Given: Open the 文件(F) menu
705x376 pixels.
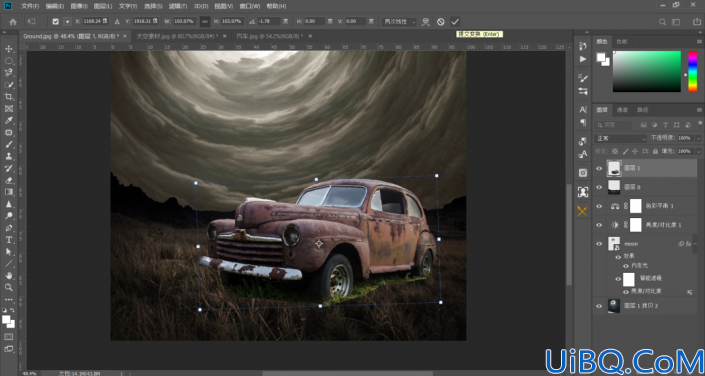Looking at the screenshot, I should click(30, 6).
